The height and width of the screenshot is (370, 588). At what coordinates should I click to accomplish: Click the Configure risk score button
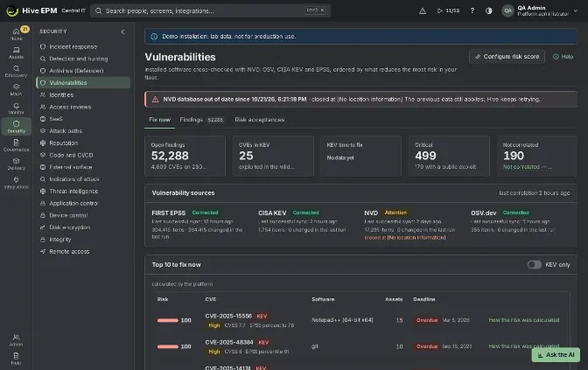(507, 57)
